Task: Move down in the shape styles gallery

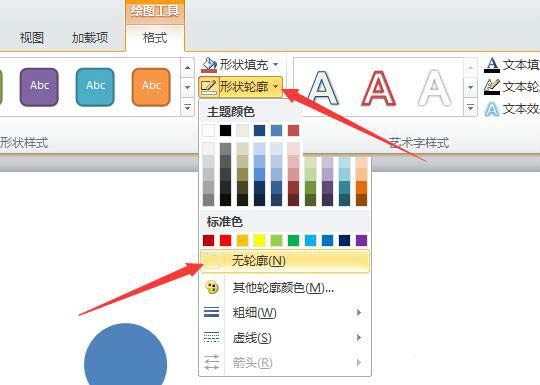Action: [187, 87]
